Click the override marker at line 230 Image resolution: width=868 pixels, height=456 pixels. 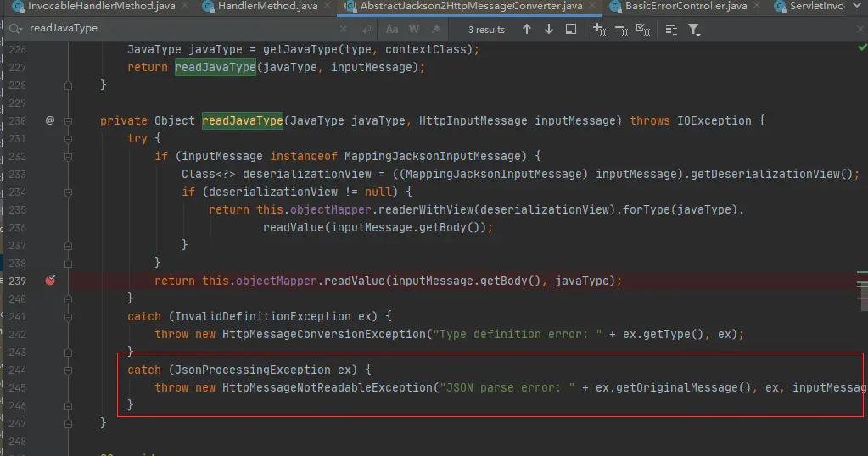(49, 120)
